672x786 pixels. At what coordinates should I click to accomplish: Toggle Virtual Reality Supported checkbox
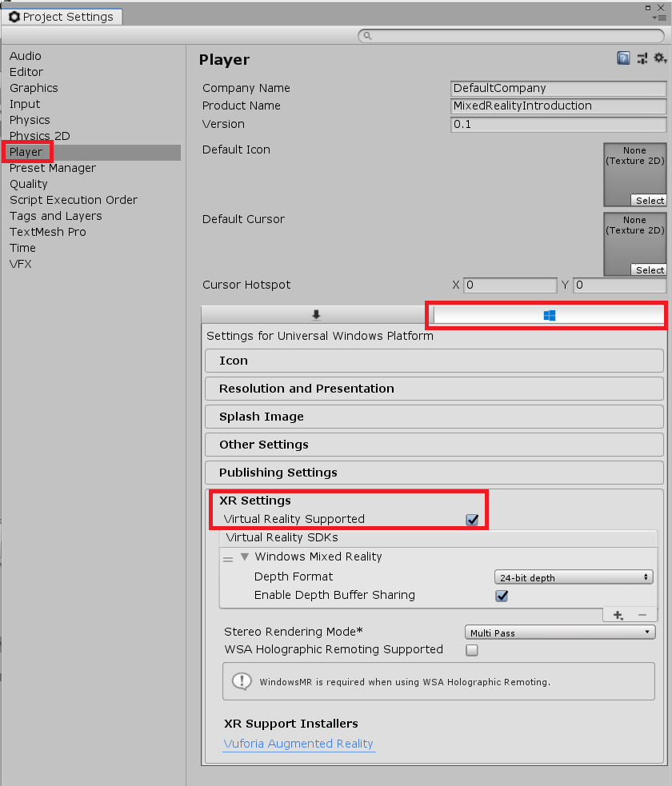[472, 520]
